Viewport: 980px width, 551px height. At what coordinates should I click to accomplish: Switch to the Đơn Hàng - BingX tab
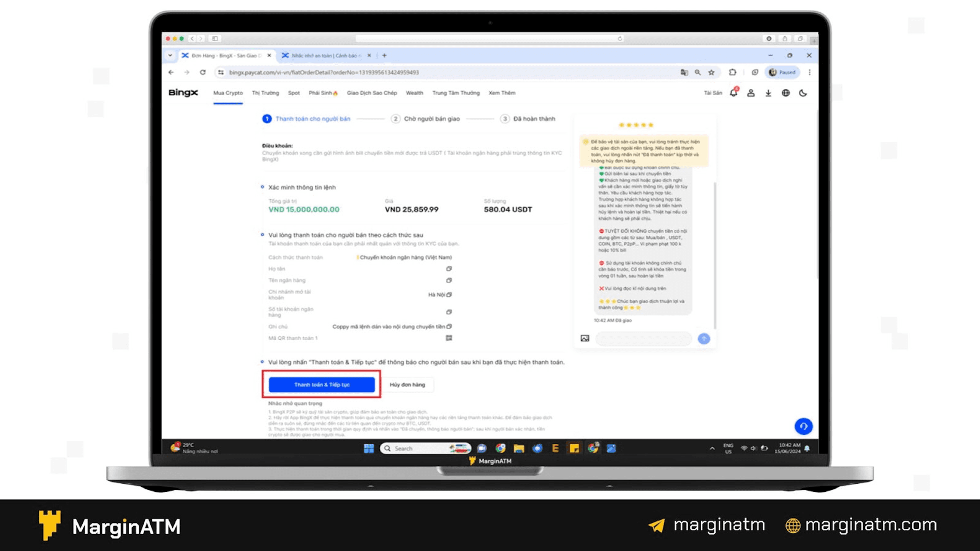(x=226, y=55)
